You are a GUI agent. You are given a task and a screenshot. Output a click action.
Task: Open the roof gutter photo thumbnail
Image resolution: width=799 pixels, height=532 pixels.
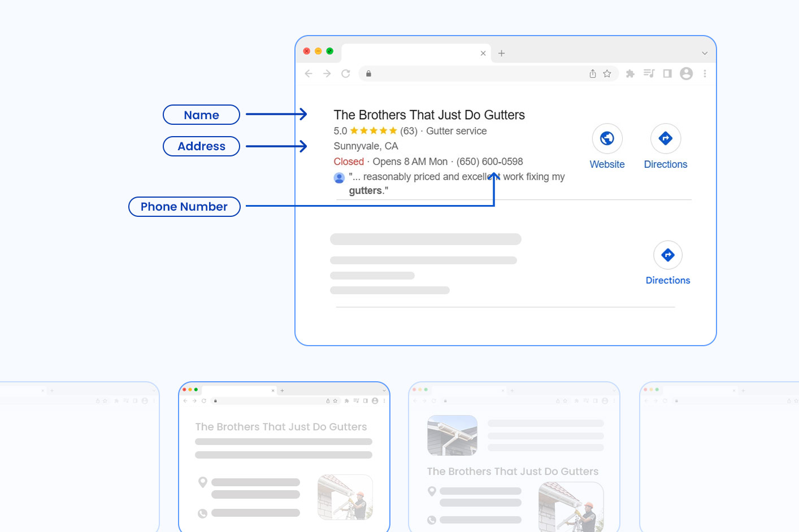[x=453, y=435]
